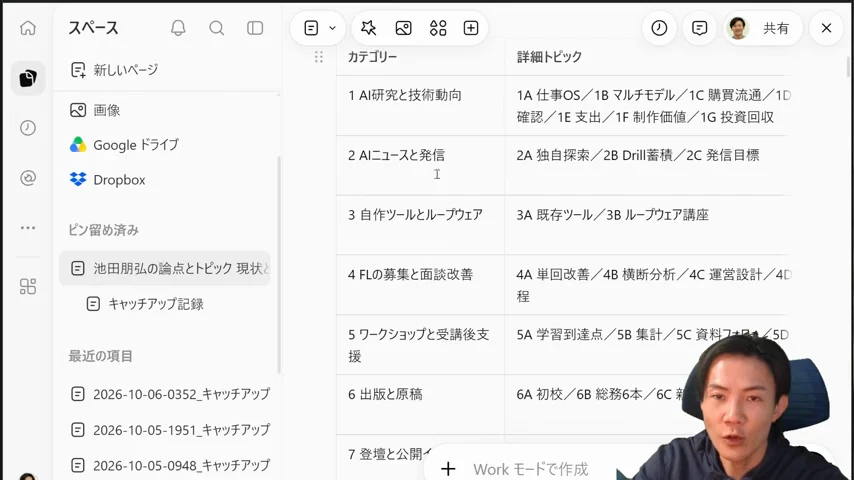Click the Google Drive logo icon

78,144
